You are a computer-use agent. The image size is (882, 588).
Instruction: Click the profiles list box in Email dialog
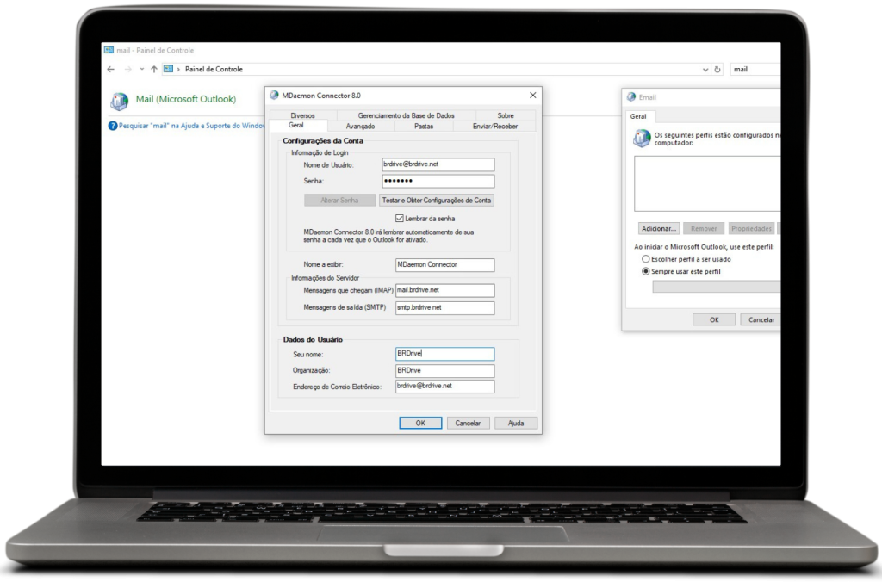[x=707, y=184]
